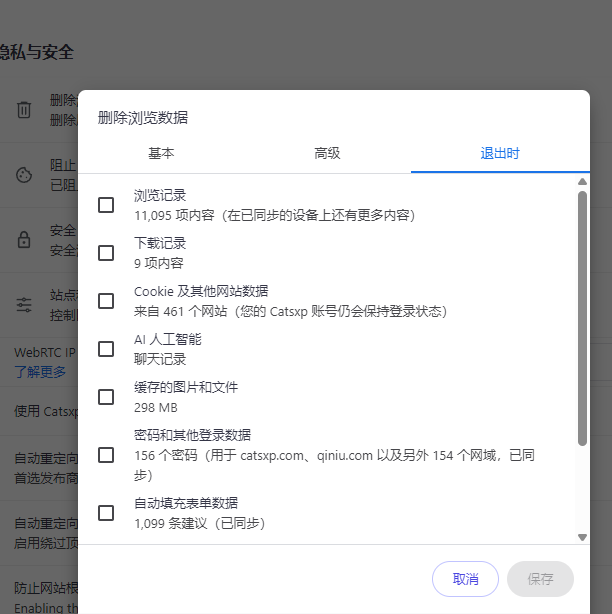Viewport: 612px width, 614px height.
Task: Click the sliders site settings icon
Action: [24, 305]
